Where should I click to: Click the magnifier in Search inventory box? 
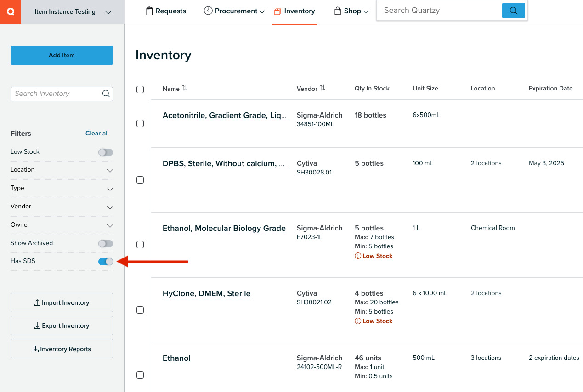(x=106, y=94)
